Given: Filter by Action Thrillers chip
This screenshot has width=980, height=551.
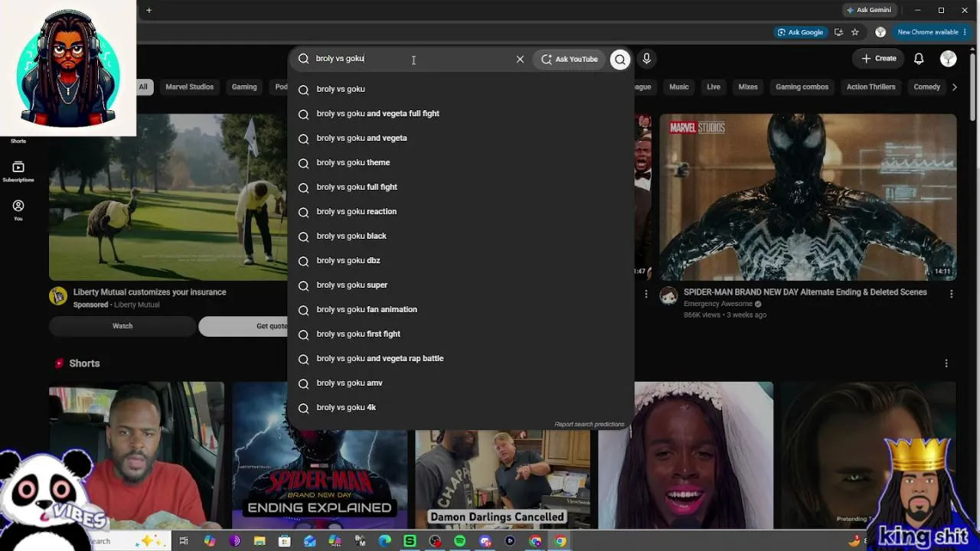Looking at the screenshot, I should coord(871,87).
